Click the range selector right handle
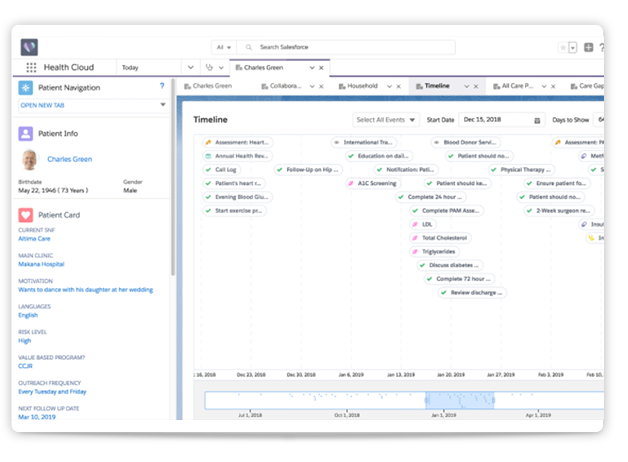Viewport: 628px width, 462px height. tap(493, 400)
